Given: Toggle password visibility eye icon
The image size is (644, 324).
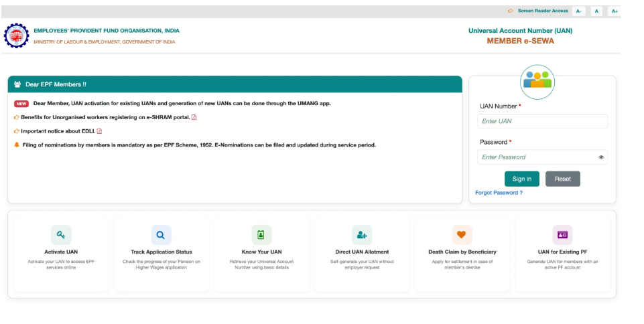Looking at the screenshot, I should click(601, 157).
